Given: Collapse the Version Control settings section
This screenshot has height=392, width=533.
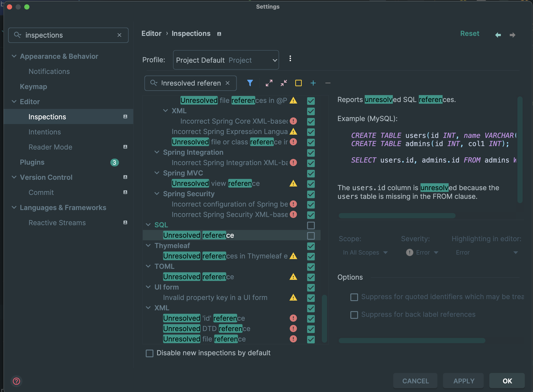Looking at the screenshot, I should [x=14, y=177].
